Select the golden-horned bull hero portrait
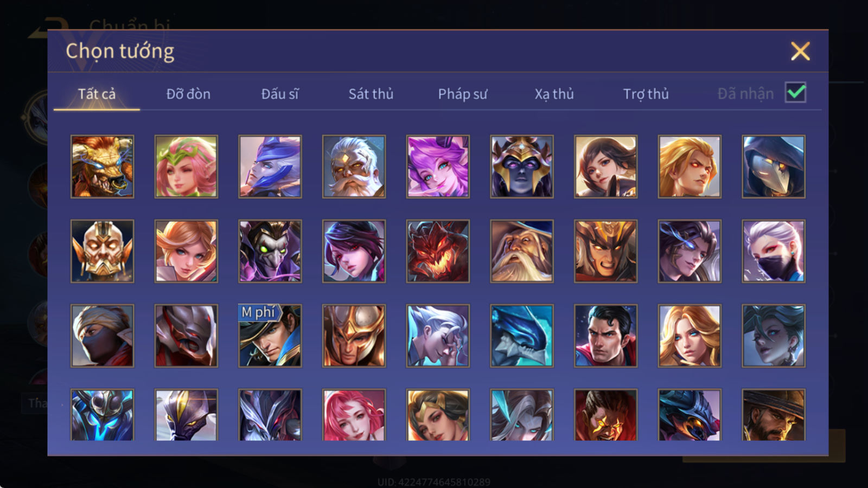The width and height of the screenshot is (868, 488). click(102, 166)
